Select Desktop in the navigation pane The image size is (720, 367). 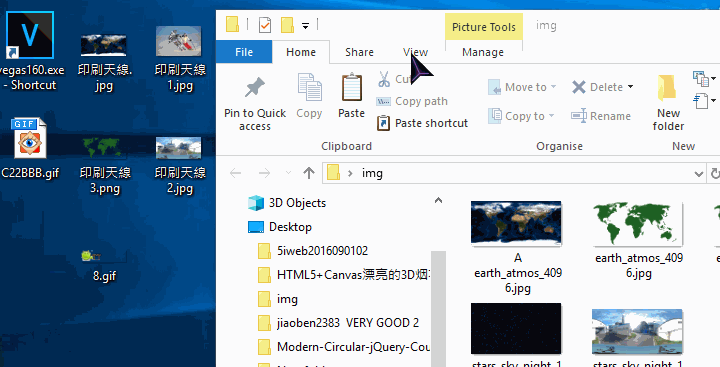click(x=280, y=227)
